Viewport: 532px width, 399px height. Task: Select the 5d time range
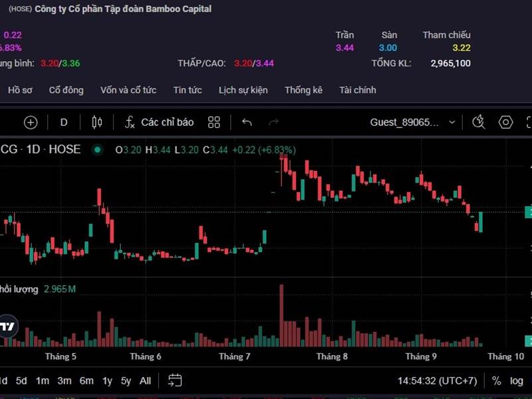tap(21, 380)
